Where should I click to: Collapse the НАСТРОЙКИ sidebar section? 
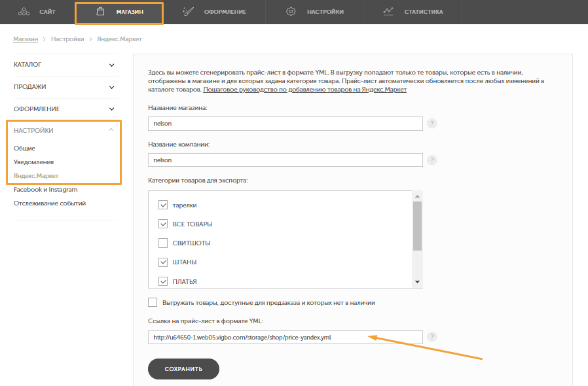coord(111,130)
